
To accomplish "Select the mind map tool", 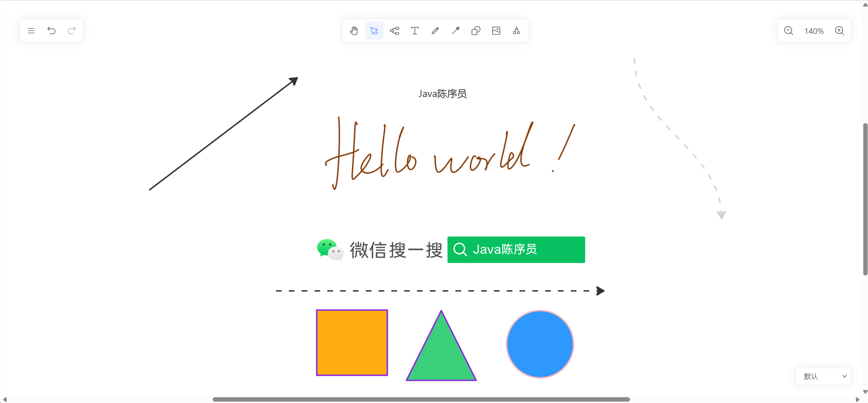I will 394,31.
